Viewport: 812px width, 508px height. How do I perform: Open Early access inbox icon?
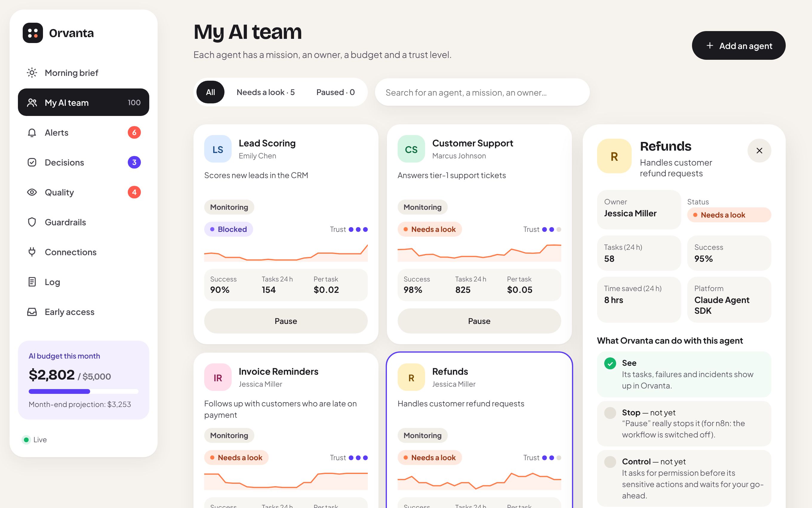tap(32, 312)
